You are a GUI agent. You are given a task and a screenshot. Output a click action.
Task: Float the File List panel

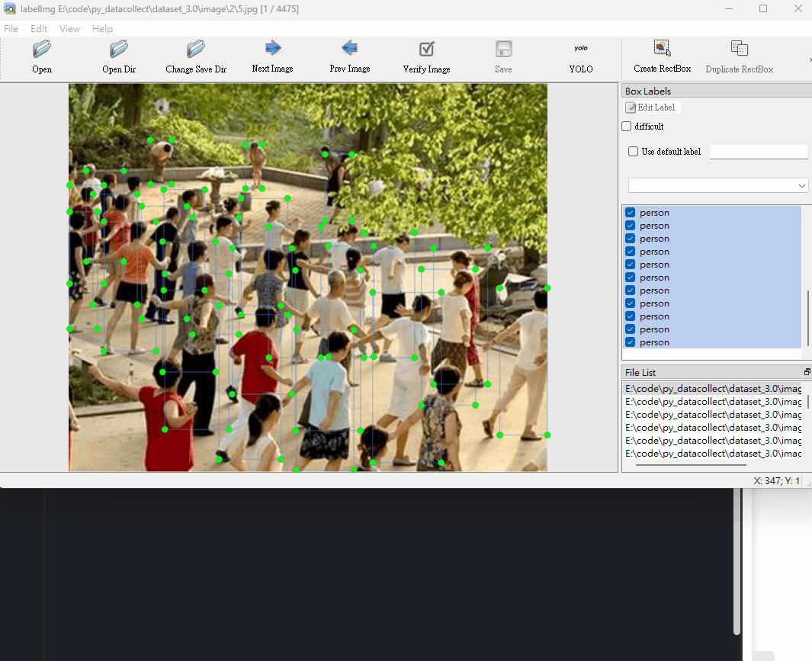(x=807, y=372)
